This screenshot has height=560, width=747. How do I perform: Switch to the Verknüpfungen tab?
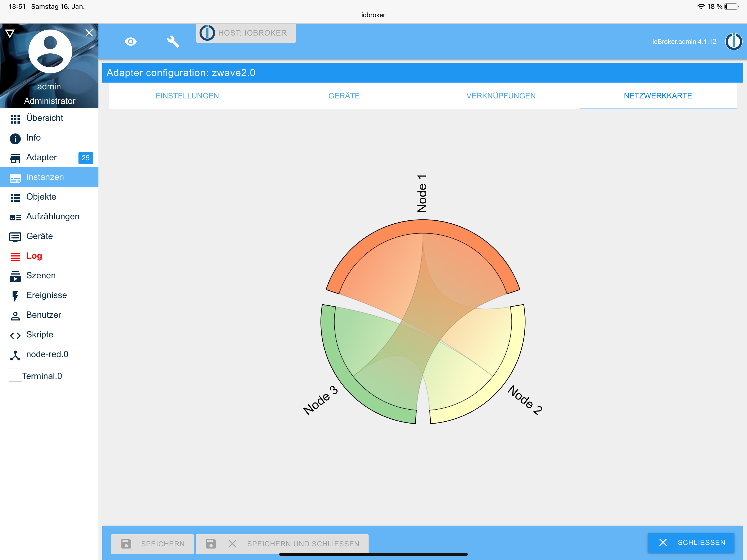500,96
